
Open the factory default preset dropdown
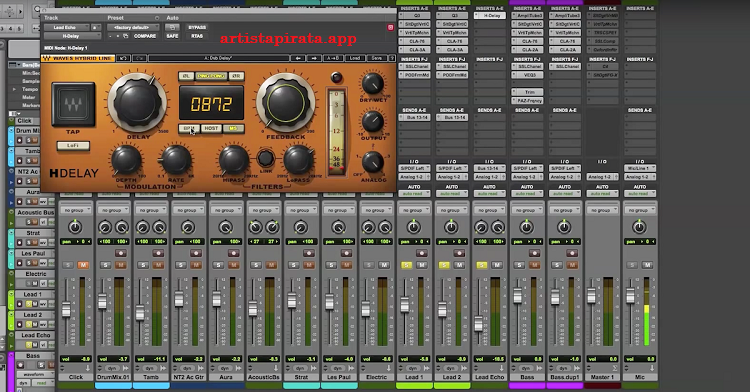tap(133, 28)
